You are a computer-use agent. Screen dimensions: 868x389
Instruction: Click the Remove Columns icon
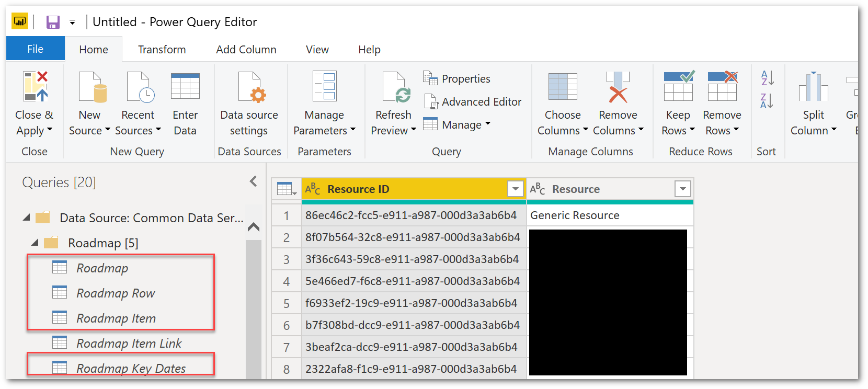pos(618,86)
